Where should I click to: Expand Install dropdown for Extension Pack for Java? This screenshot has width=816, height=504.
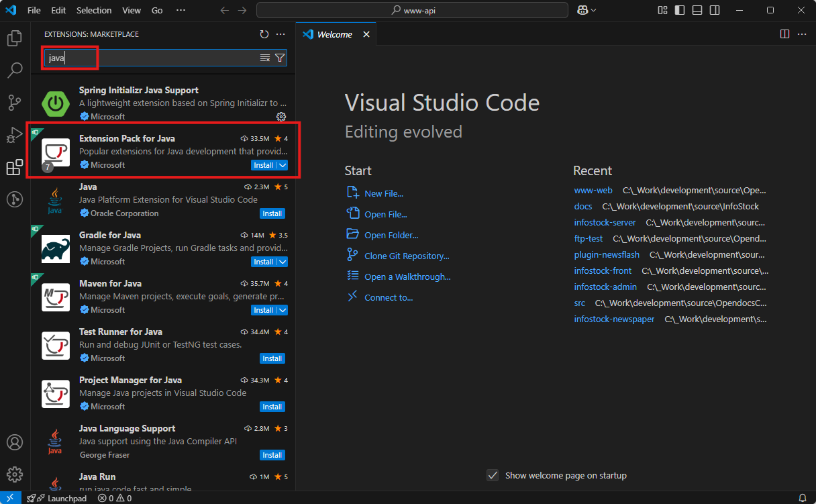(x=283, y=165)
